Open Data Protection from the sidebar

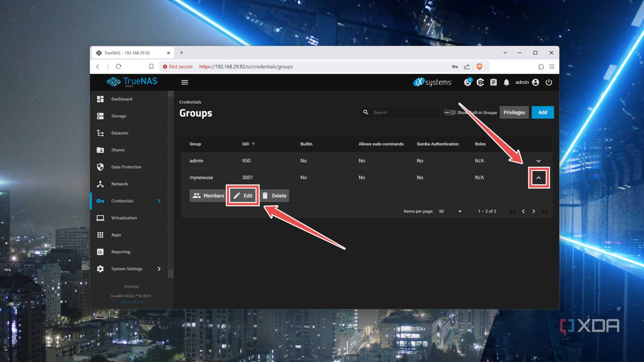[126, 167]
